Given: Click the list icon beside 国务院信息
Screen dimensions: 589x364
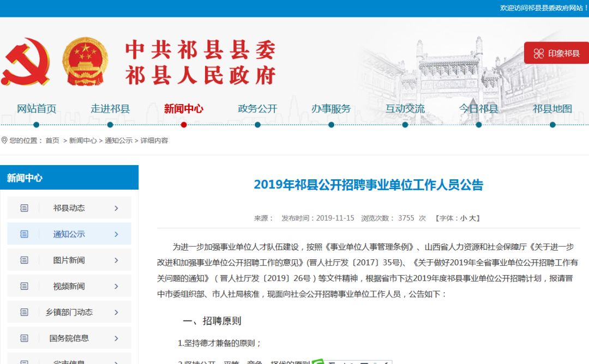Looking at the screenshot, I should click(24, 338).
